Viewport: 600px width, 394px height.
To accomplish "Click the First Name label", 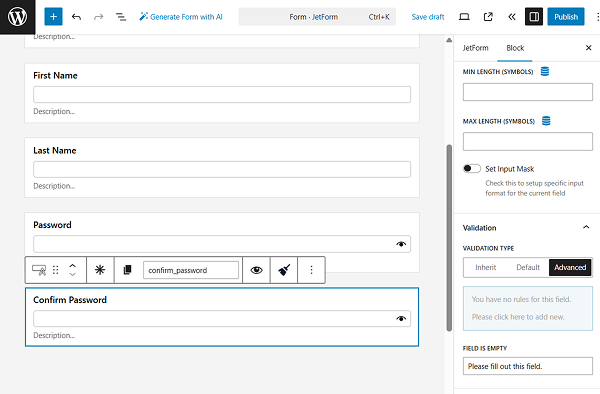I will [x=55, y=75].
